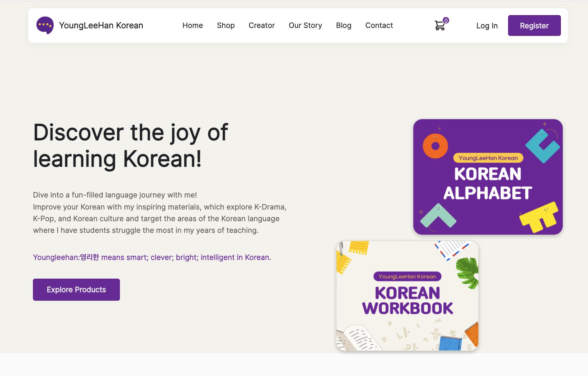The image size is (588, 376).
Task: Open the Shop menu item
Action: tap(226, 25)
